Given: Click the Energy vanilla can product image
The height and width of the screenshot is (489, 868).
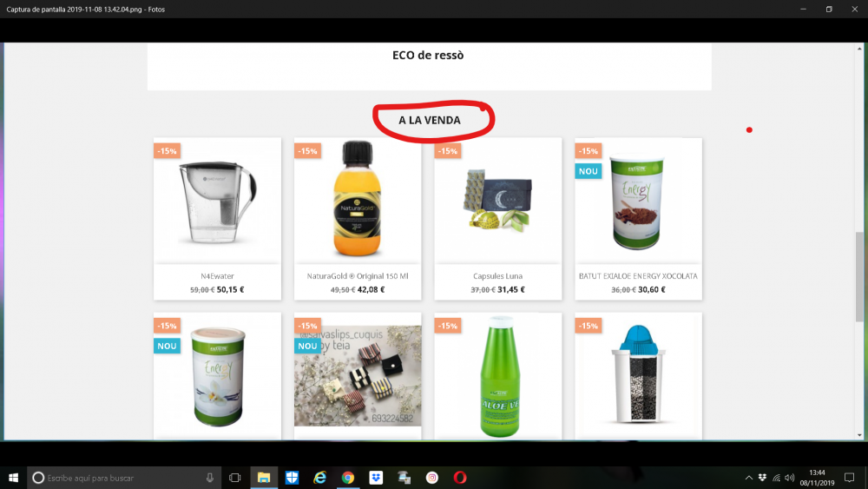Looking at the screenshot, I should point(218,376).
